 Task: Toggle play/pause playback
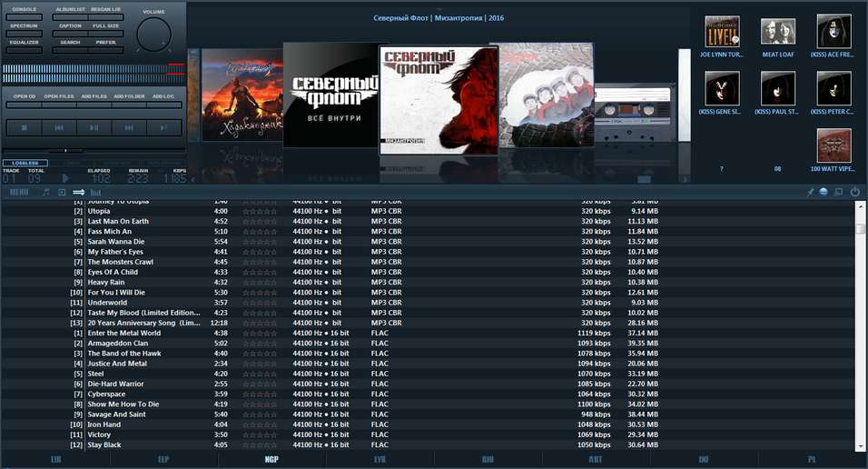94,127
